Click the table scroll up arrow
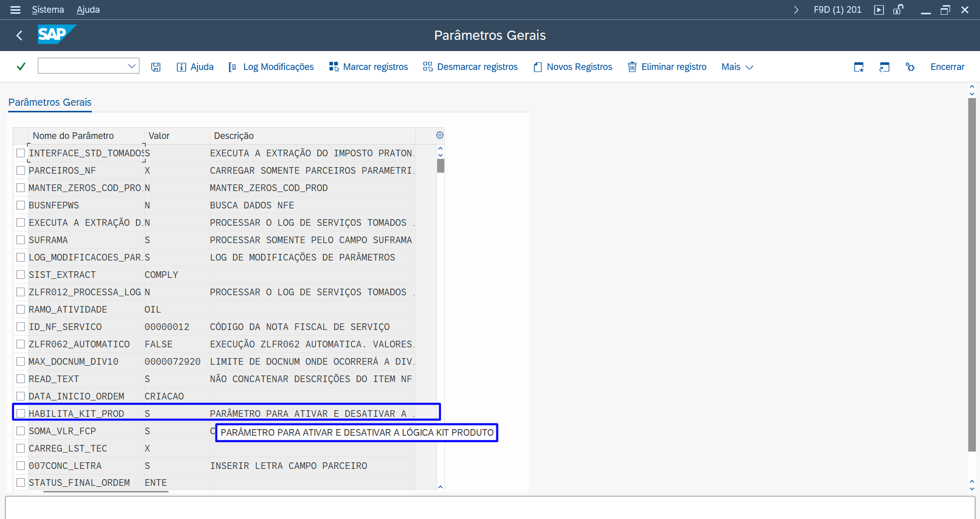The width and height of the screenshot is (980, 519). coord(440,148)
